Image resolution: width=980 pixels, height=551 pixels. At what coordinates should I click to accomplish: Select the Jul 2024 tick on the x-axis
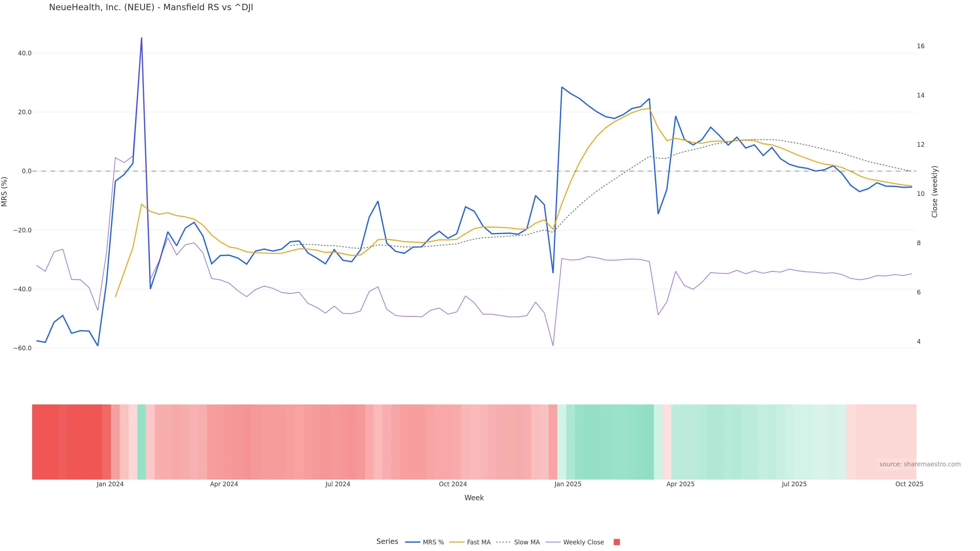(x=337, y=484)
